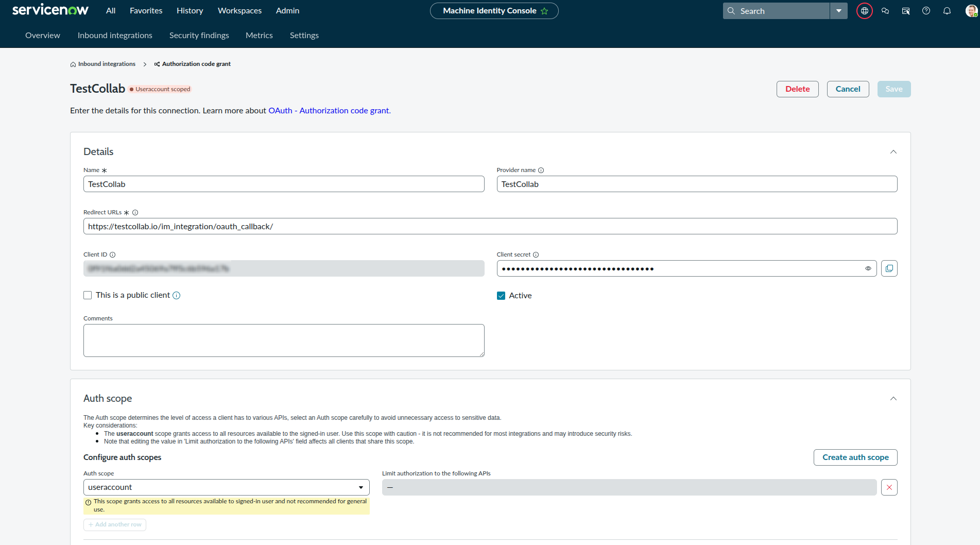The height and width of the screenshot is (545, 980).
Task: Click the Client ID field
Action: (284, 268)
